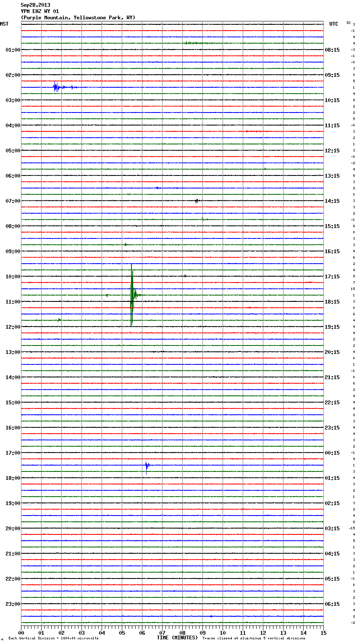Select the station code YPM EHZ WY 01

[40, 11]
